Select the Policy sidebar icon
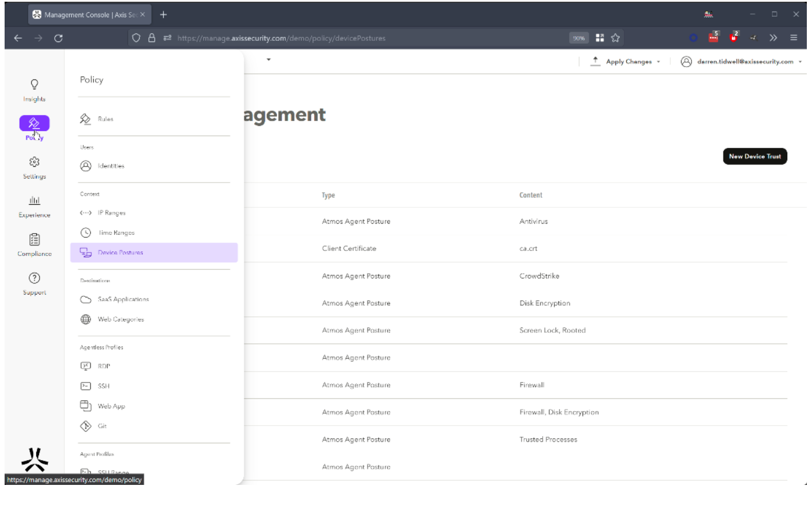Viewport: 812px width, 520px height. coord(35,123)
